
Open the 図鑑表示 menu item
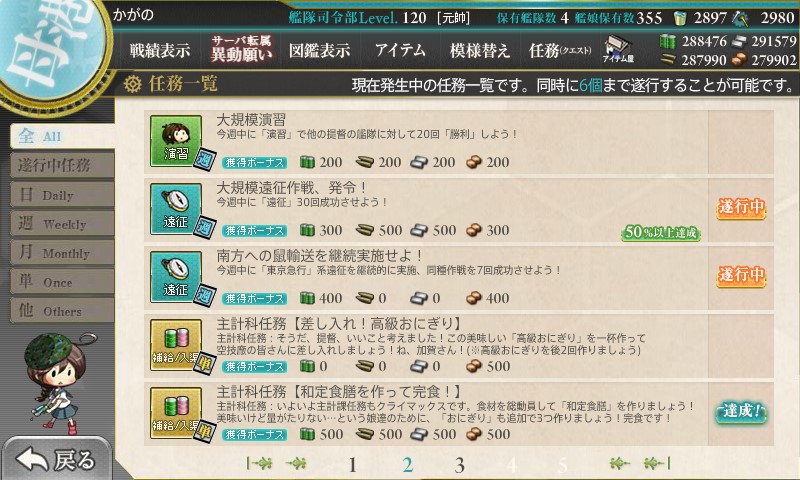(319, 50)
